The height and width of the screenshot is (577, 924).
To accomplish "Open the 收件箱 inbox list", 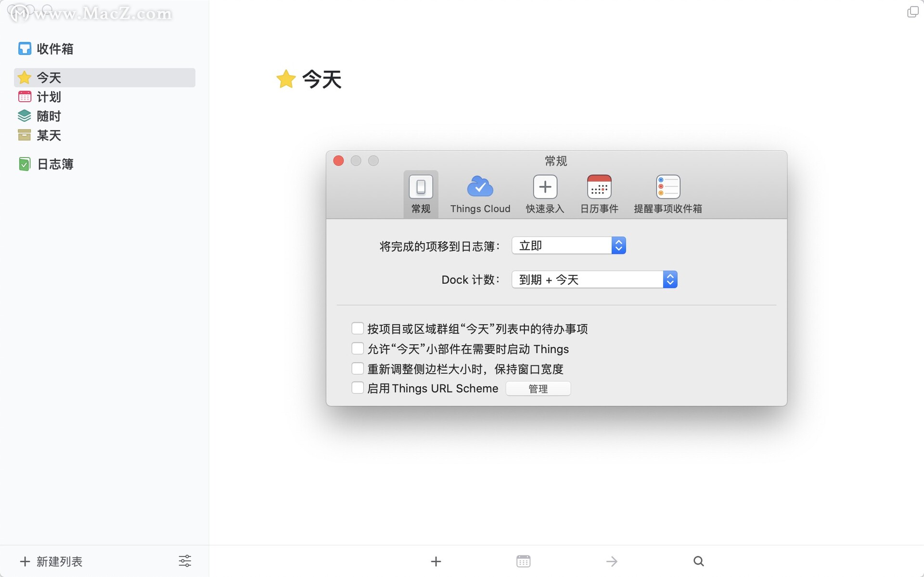I will click(x=104, y=49).
